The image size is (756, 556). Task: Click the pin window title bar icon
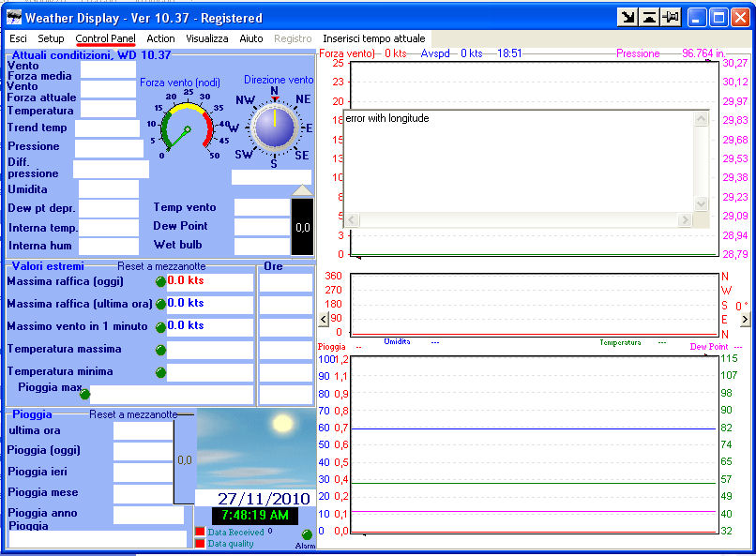click(671, 18)
